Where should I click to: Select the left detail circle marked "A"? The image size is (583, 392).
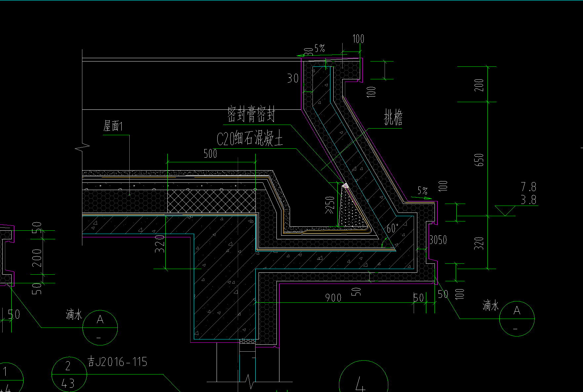(x=100, y=328)
